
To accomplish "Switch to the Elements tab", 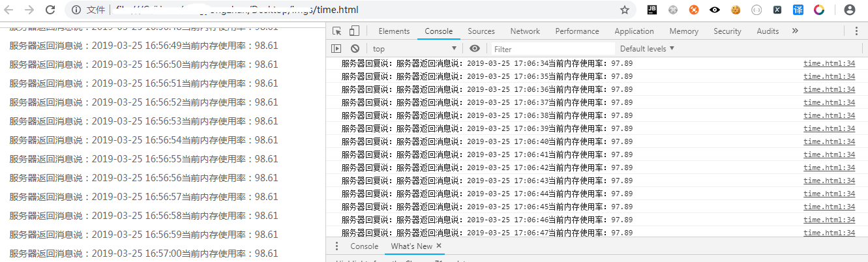I will coord(394,31).
